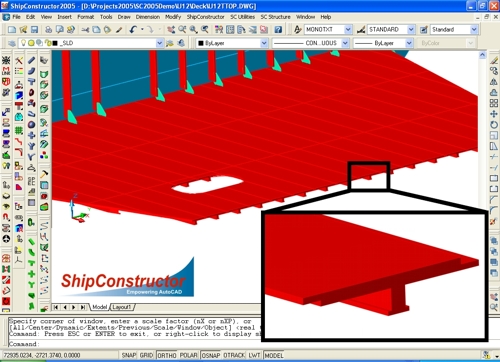Click the Save icon in toolbar
The image size is (500, 362).
pos(34,30)
